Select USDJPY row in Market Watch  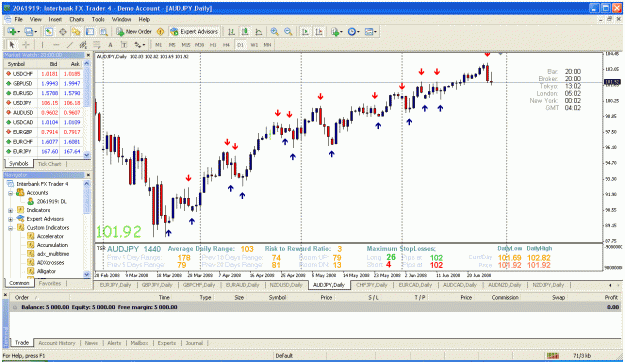tap(44, 103)
